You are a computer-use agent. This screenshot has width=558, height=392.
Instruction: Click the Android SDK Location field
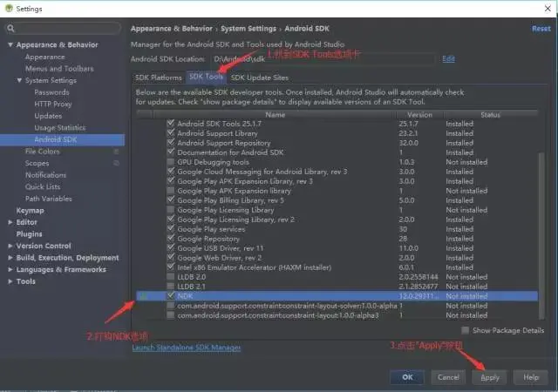pyautogui.click(x=323, y=59)
